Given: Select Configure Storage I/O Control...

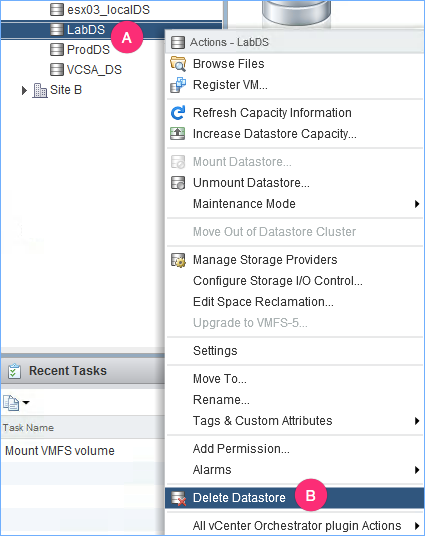Looking at the screenshot, I should 278,281.
